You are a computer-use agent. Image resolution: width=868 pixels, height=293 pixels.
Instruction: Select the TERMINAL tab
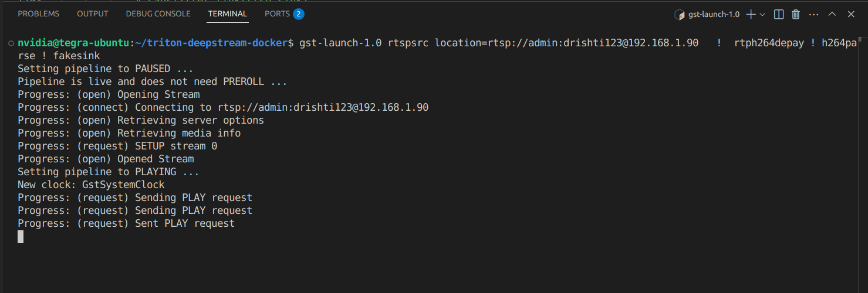[228, 13]
